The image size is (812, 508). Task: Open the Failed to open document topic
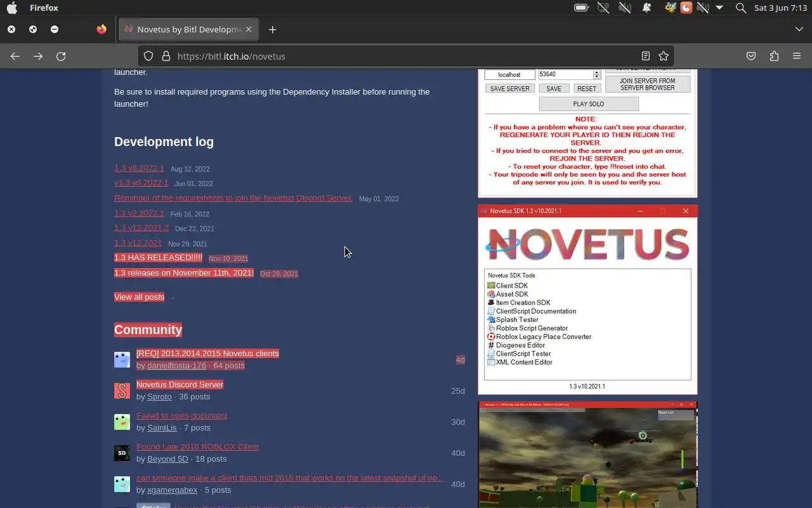(x=181, y=415)
